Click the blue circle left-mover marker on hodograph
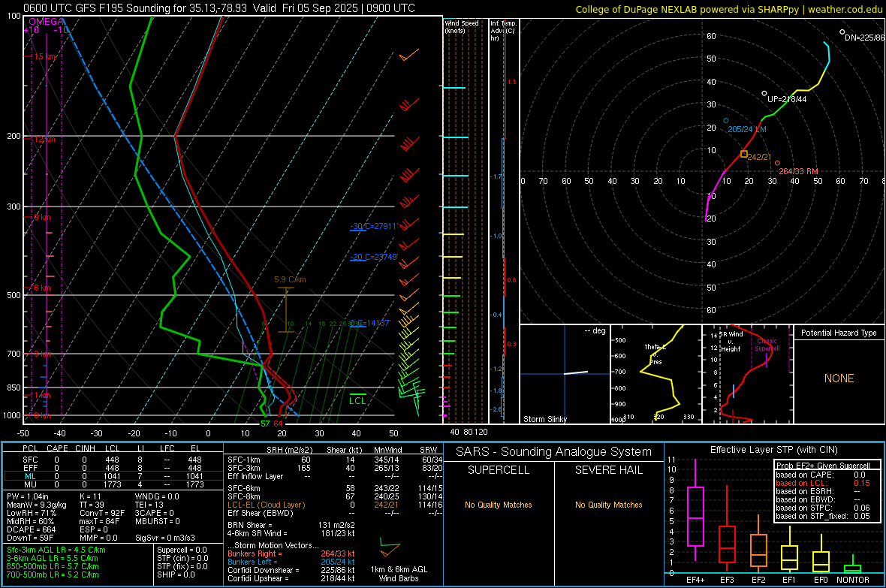This screenshot has width=886, height=588. pos(726,121)
